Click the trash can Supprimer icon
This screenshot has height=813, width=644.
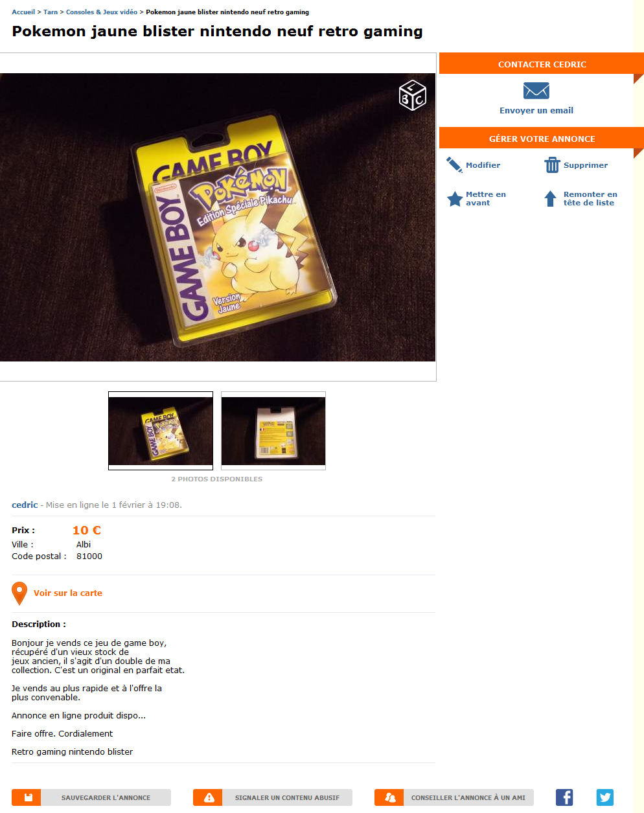(x=552, y=165)
